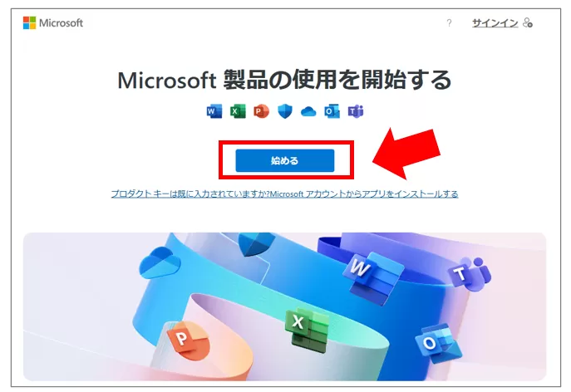This screenshot has width=571, height=392.
Task: Click the Defender shield icon under the heading
Action: point(285,111)
